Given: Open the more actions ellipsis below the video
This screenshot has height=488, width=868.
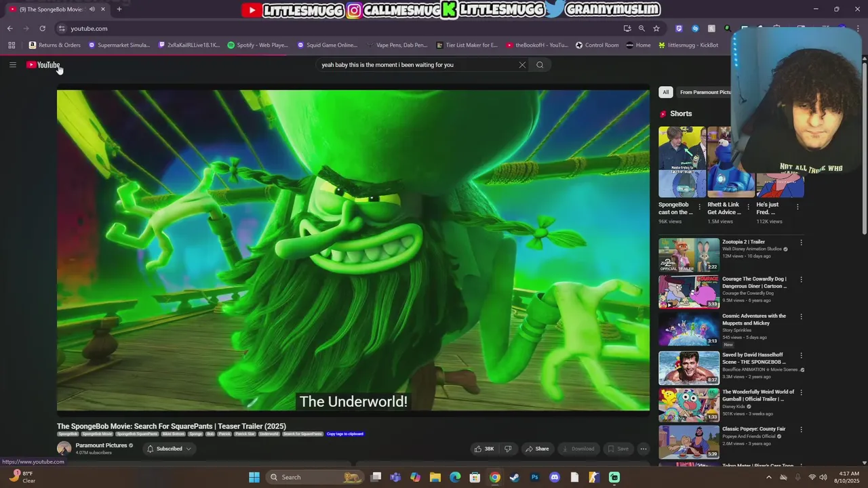Looking at the screenshot, I should click(644, 449).
